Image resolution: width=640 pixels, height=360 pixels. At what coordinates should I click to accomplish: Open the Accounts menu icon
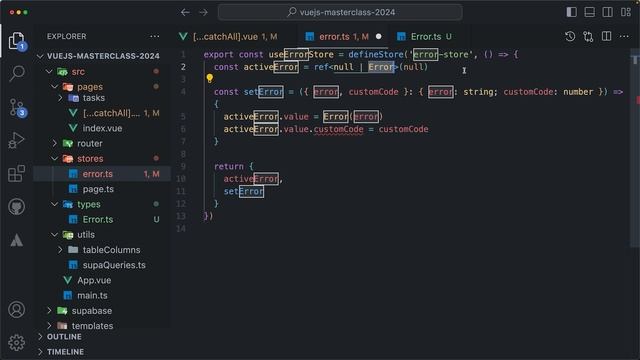point(16,310)
